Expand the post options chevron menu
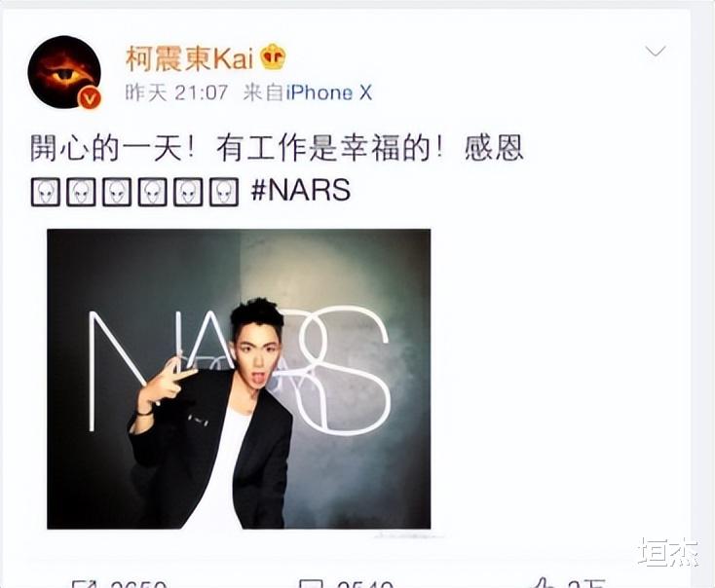 click(656, 51)
